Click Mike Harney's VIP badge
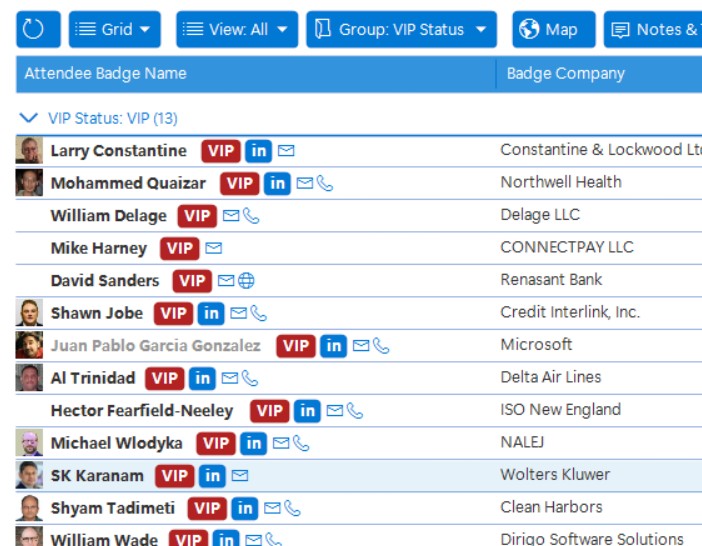The width and height of the screenshot is (702, 546). [180, 248]
